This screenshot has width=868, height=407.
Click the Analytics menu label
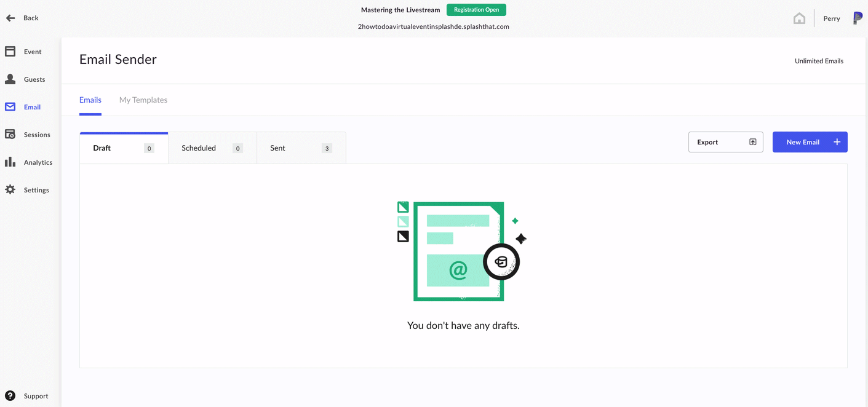pyautogui.click(x=38, y=162)
